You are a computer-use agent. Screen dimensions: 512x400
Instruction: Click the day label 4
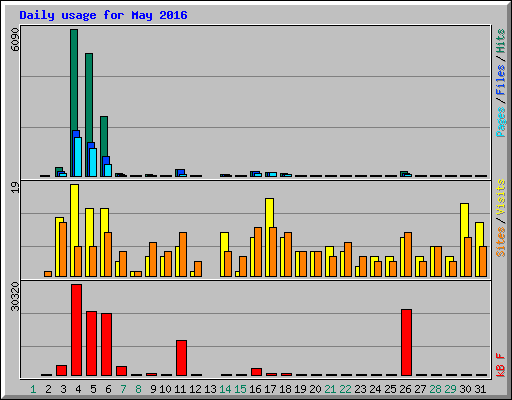point(78,389)
